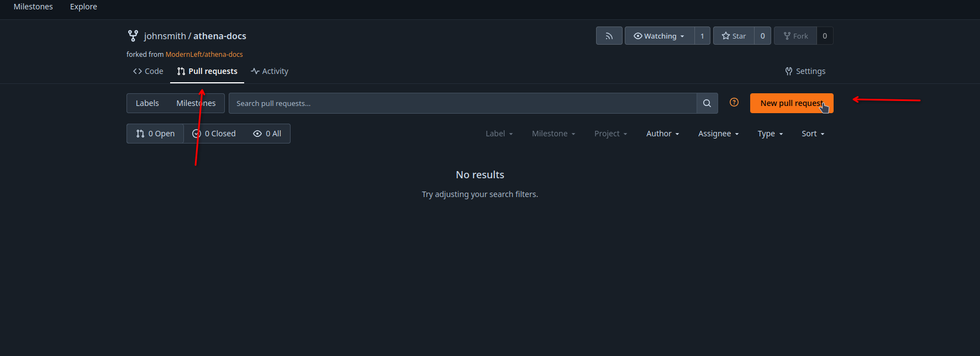
Task: Click the Fork button
Action: 795,36
